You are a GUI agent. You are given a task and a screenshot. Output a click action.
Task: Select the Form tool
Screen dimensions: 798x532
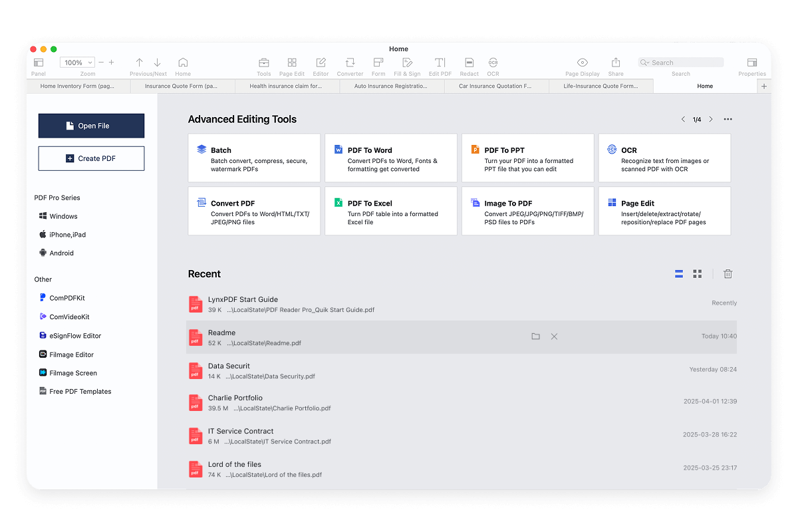pos(378,63)
